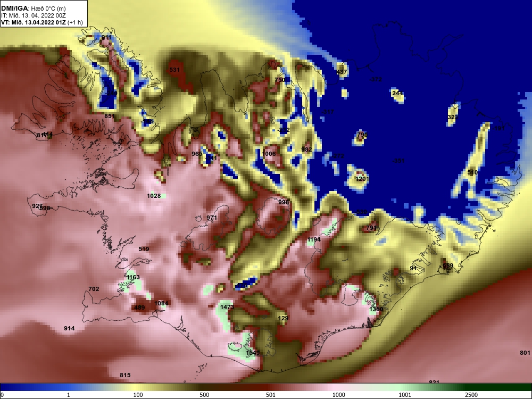Click the 1028 height value label
Screen dimensions: 532x399
tap(154, 196)
